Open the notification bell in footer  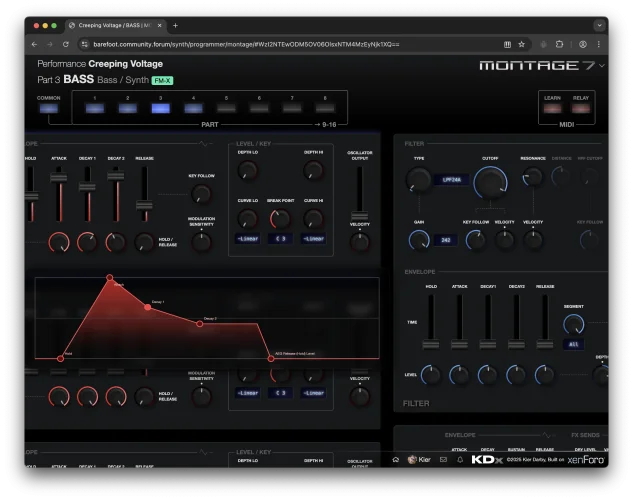460,460
